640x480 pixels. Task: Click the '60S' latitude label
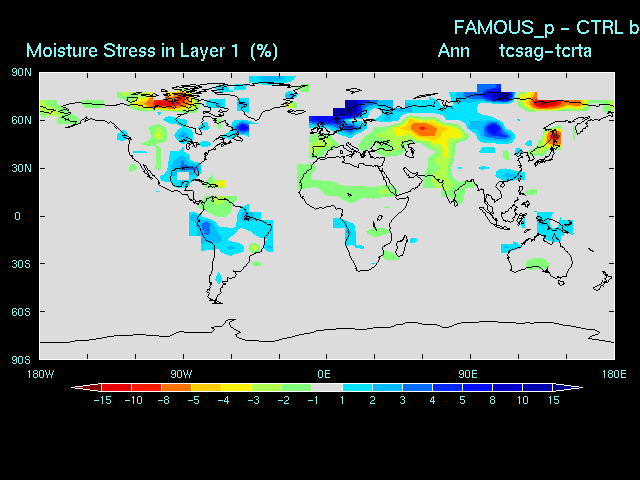pos(21,312)
